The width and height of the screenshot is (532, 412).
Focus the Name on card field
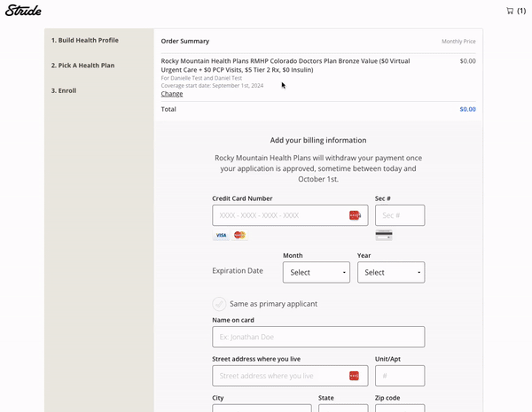(318, 337)
